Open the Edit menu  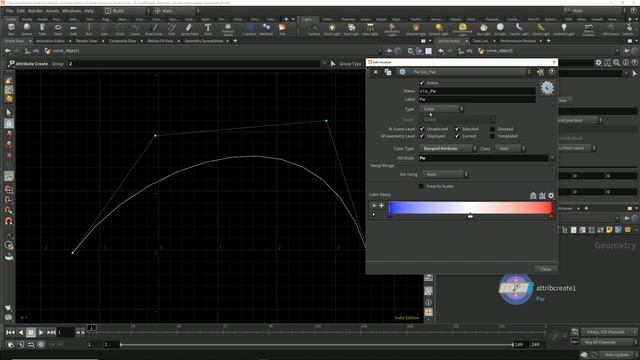click(x=21, y=11)
